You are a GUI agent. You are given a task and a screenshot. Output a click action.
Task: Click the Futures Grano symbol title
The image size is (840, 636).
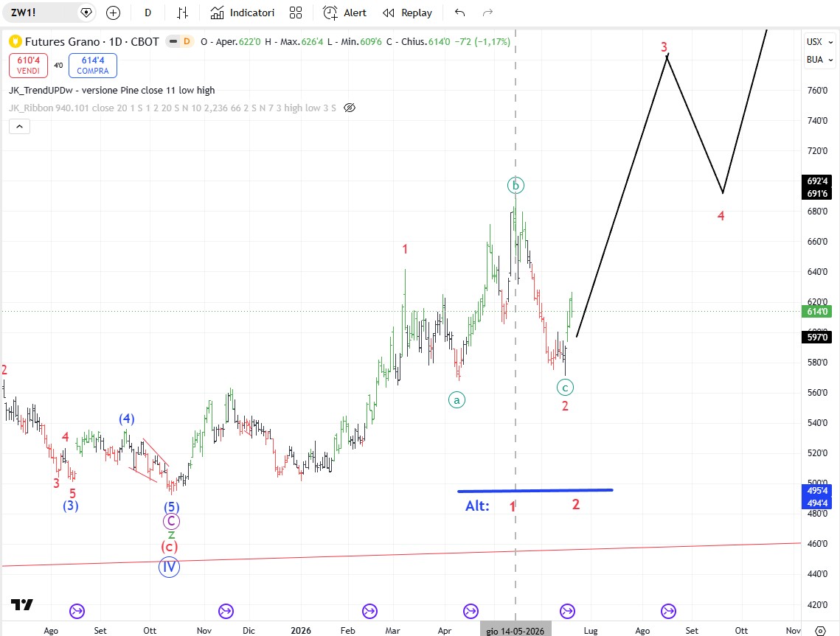(x=92, y=42)
